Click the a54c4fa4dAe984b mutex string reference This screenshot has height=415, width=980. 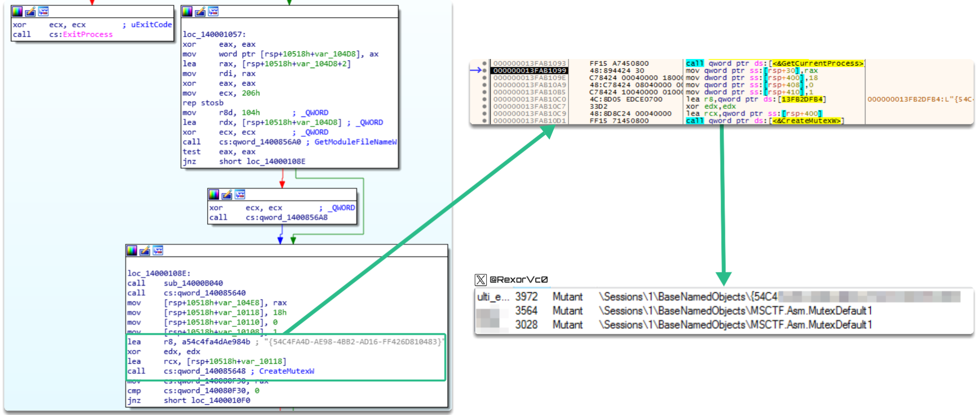[x=216, y=342]
